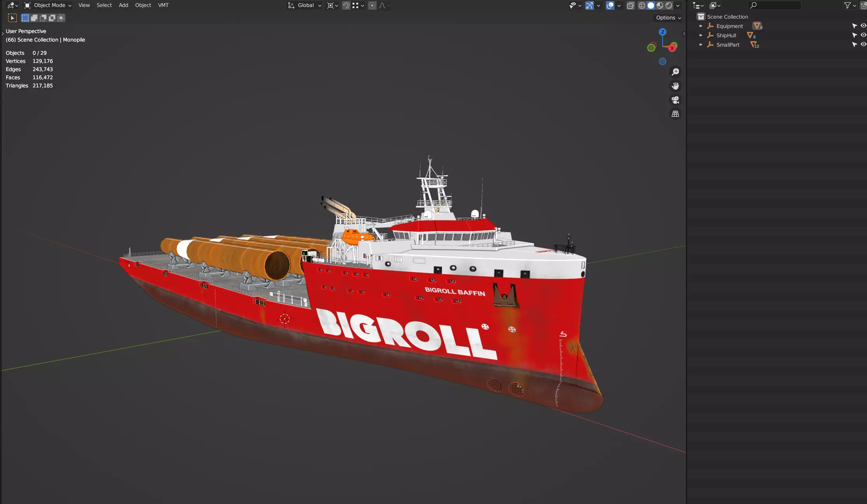Click the new collection icon
Viewport: 867px width, 504px height.
[864, 5]
